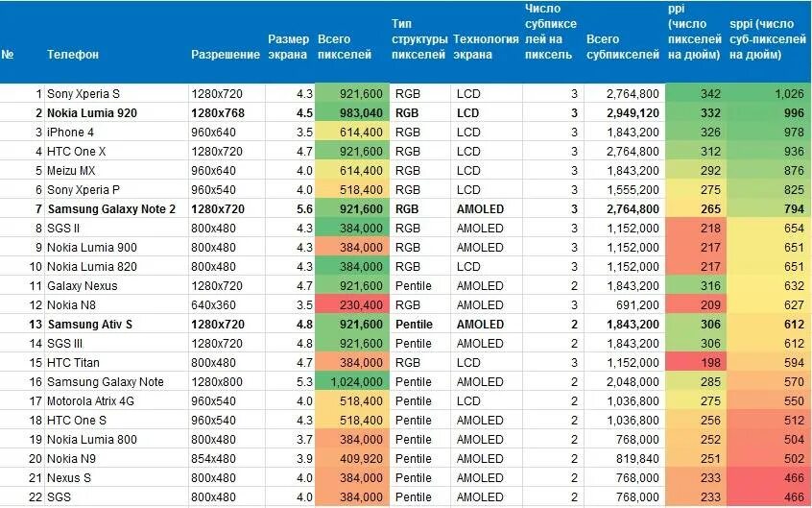Viewport: 812px width, 508px height.
Task: Click the HTC Titan ppi 198 cell
Action: coord(696,363)
